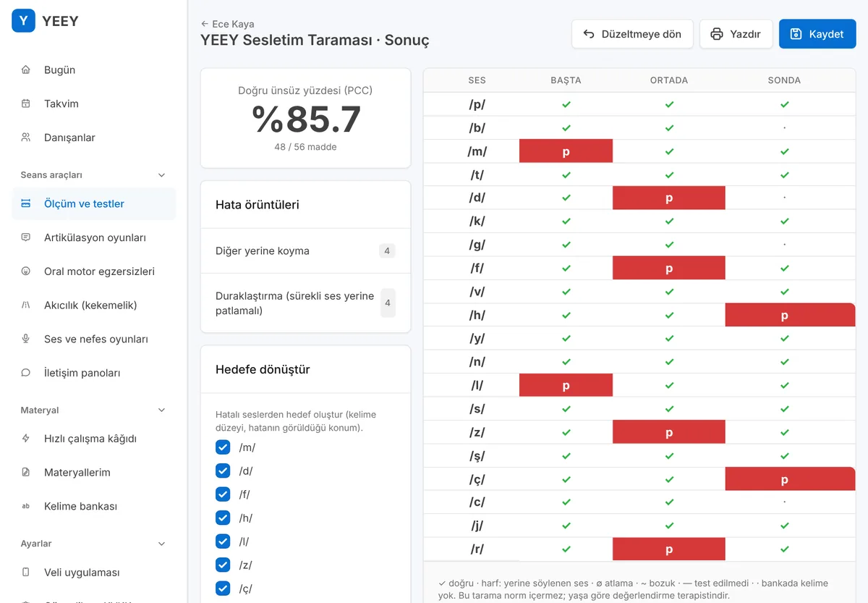The height and width of the screenshot is (603, 868).
Task: Click the Kaydet save button
Action: pos(817,34)
